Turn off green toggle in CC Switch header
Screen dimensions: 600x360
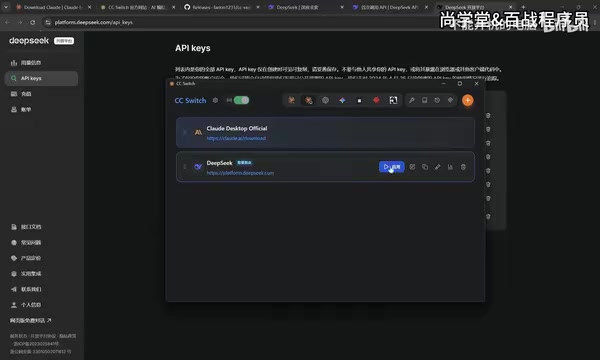point(241,100)
